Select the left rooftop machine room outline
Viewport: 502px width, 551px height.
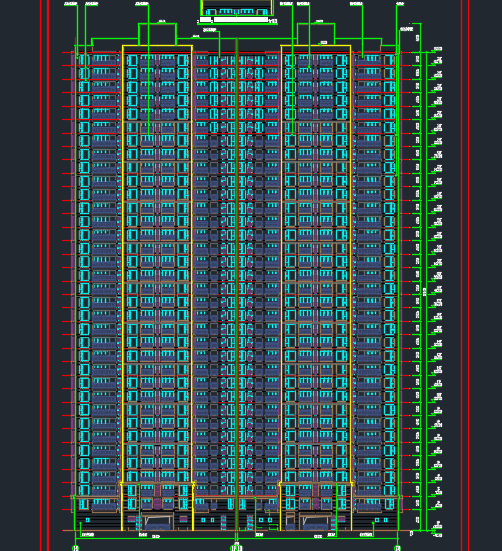pyautogui.click(x=157, y=34)
